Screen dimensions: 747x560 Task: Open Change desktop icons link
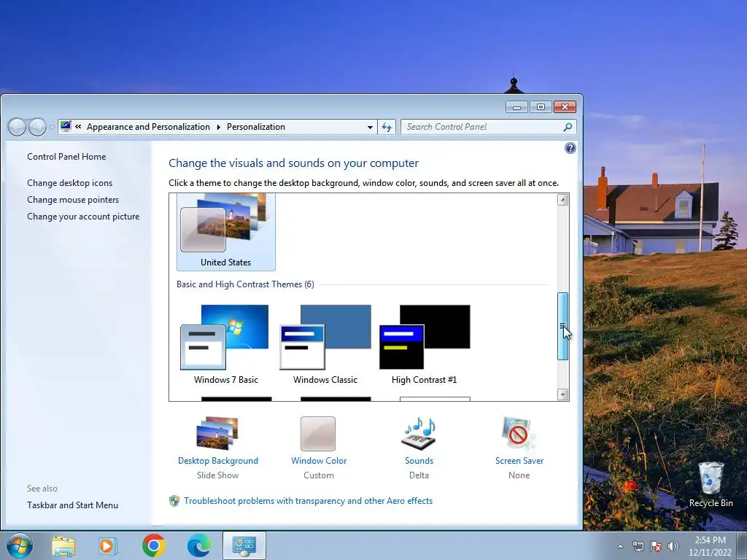coord(69,183)
